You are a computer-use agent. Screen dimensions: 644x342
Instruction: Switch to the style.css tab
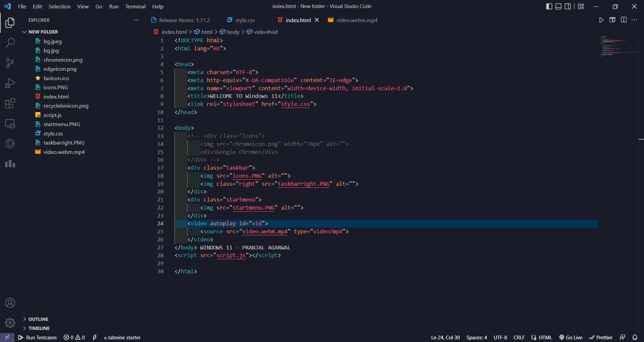point(245,20)
